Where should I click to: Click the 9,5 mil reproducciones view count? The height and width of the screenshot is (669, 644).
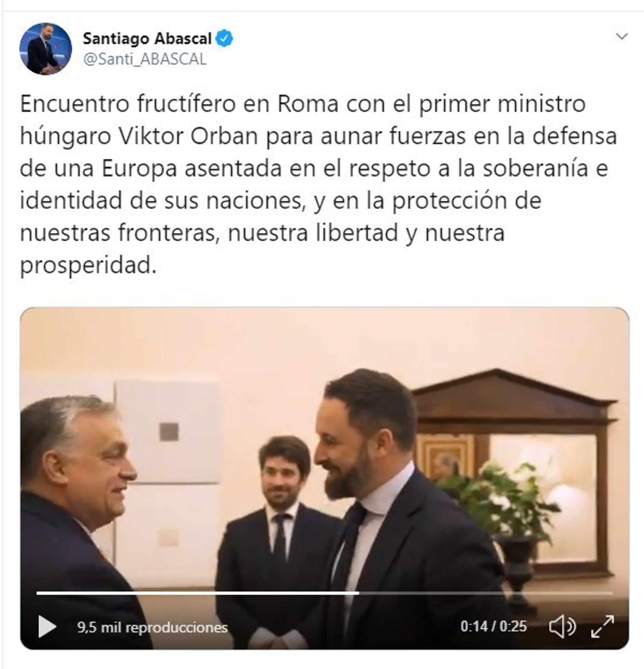point(152,627)
